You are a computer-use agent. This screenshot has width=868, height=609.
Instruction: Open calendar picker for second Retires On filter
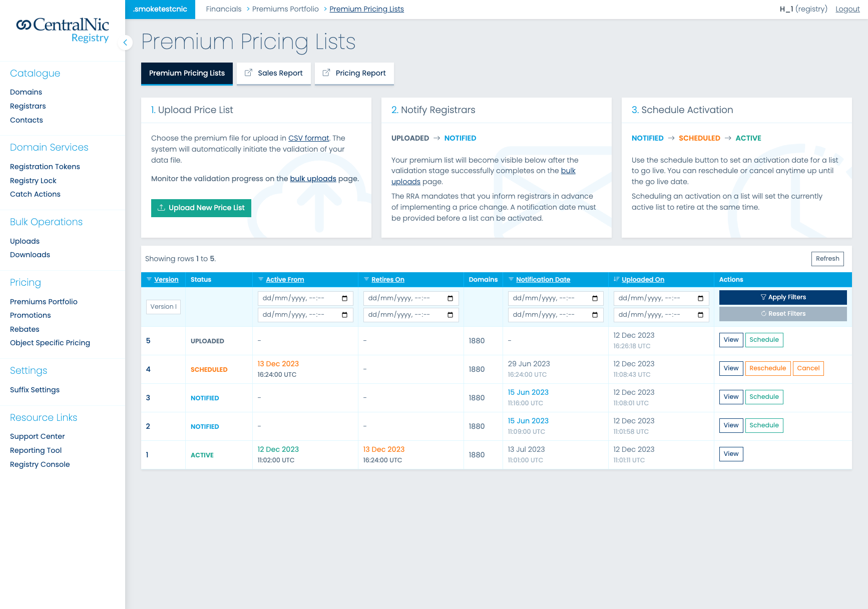[x=450, y=315]
